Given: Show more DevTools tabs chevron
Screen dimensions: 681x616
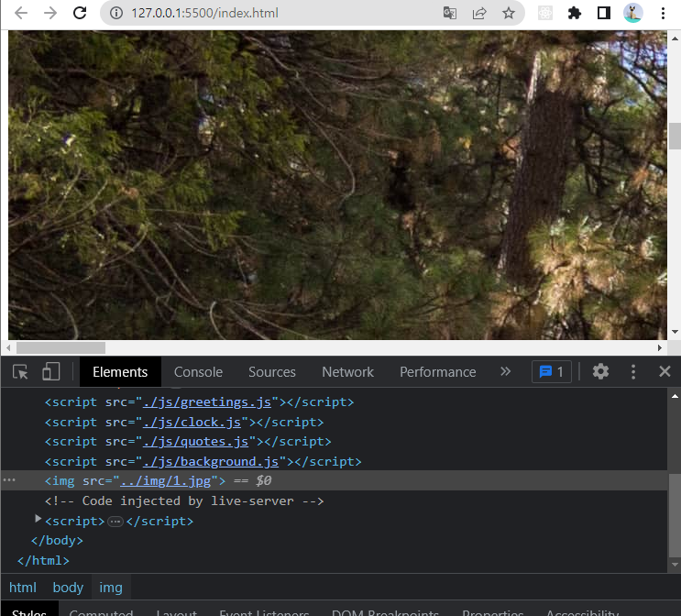Looking at the screenshot, I should [505, 371].
